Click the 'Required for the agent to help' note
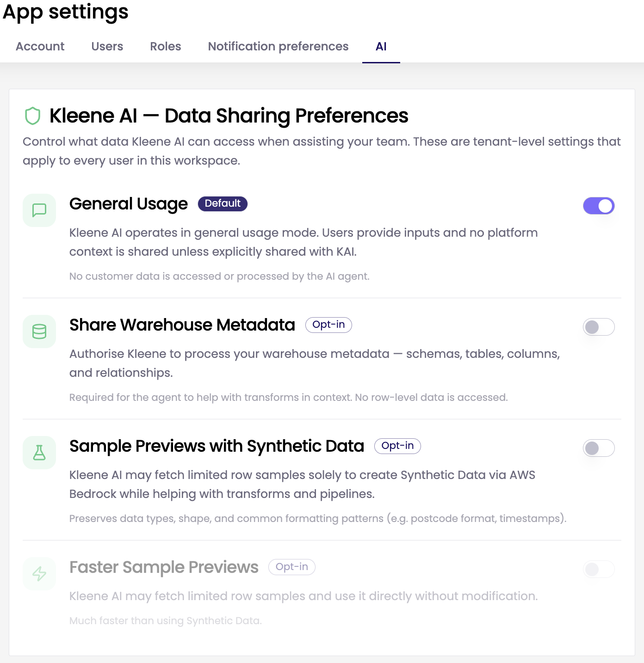644x663 pixels. tap(289, 398)
